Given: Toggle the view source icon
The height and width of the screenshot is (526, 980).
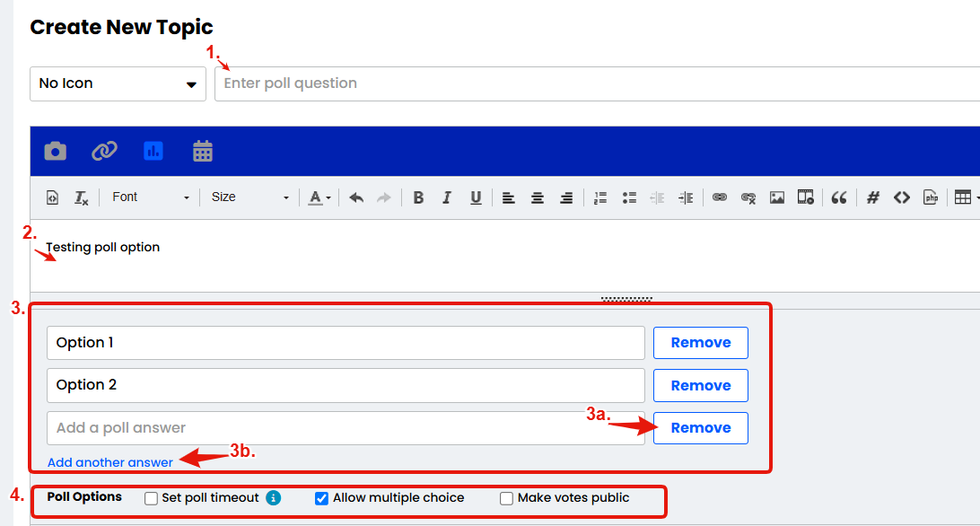Looking at the screenshot, I should pos(52,197).
